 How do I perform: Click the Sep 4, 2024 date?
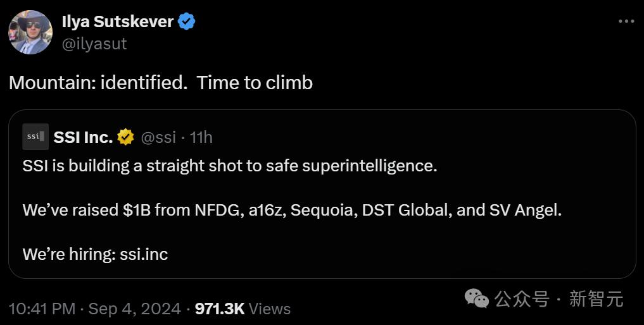pyautogui.click(x=134, y=309)
